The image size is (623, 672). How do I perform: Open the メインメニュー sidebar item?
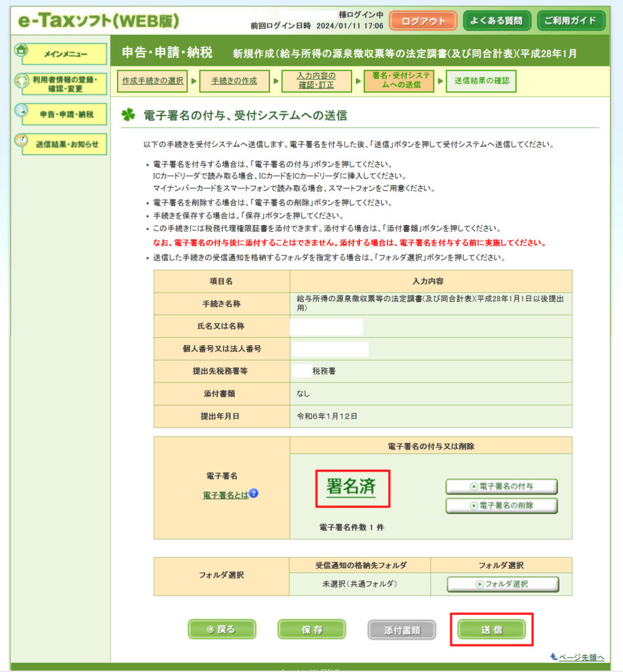coord(66,54)
